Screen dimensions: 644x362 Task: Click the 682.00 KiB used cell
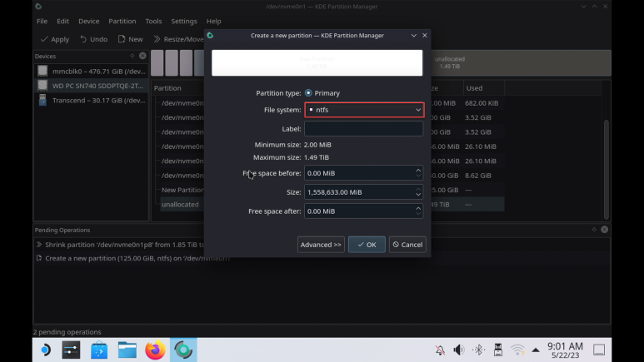point(482,103)
